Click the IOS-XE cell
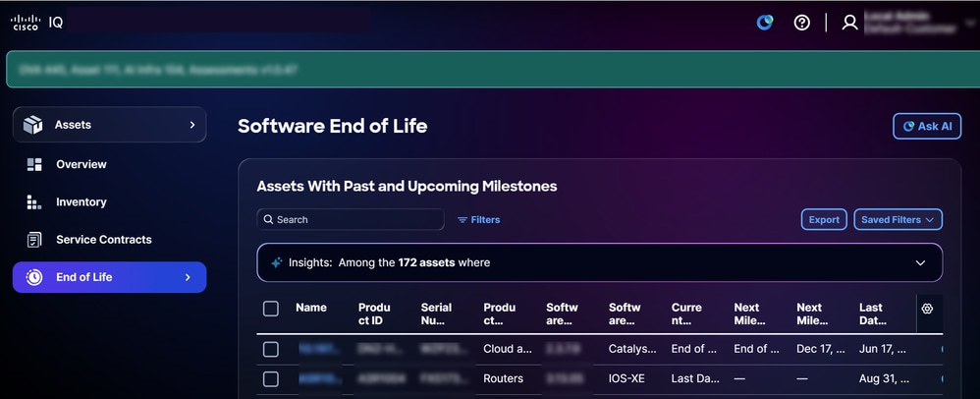 [x=626, y=379]
